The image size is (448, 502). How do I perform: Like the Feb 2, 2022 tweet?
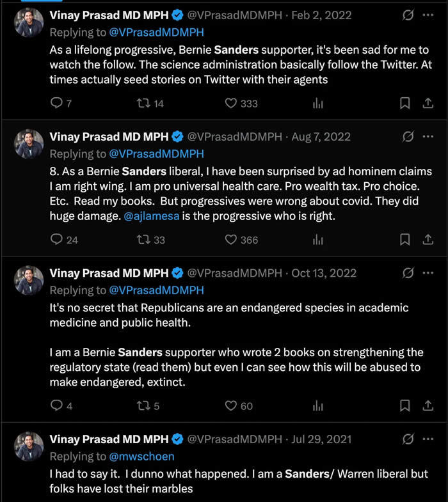[231, 104]
